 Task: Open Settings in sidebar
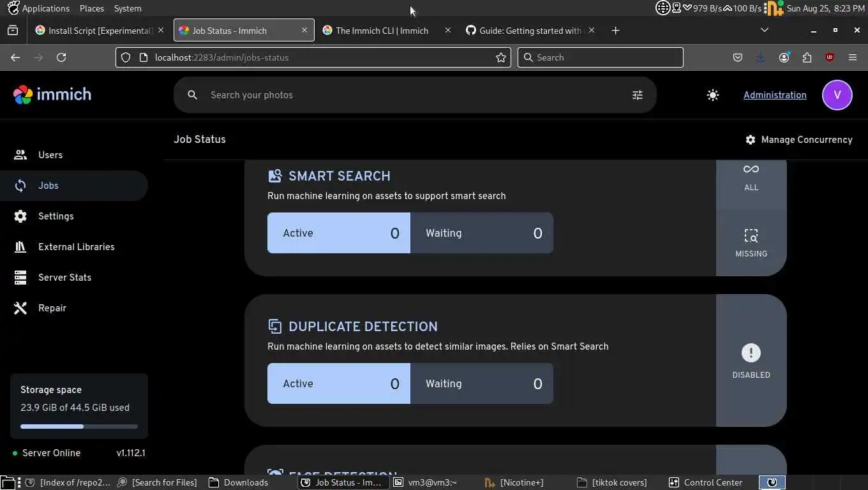(74, 216)
